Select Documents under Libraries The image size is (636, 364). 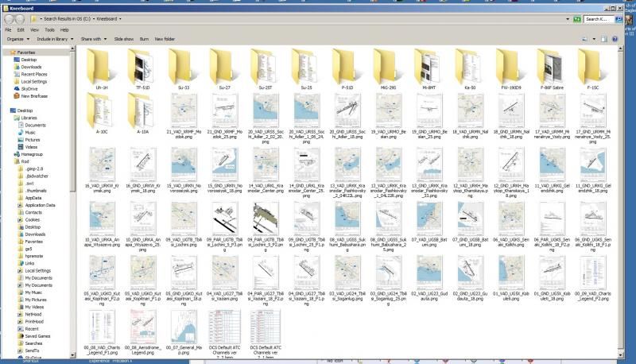[x=32, y=126]
